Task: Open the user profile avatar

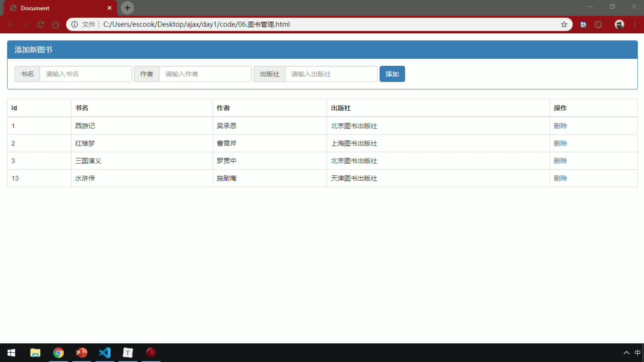Action: click(x=619, y=24)
